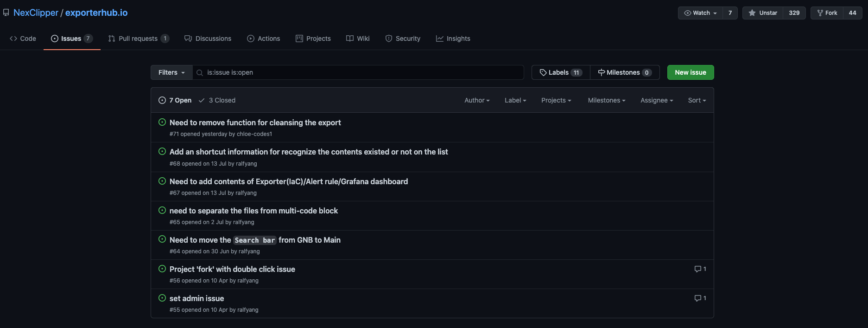This screenshot has width=868, height=328.
Task: Go to the Pull requests tab
Action: [139, 39]
